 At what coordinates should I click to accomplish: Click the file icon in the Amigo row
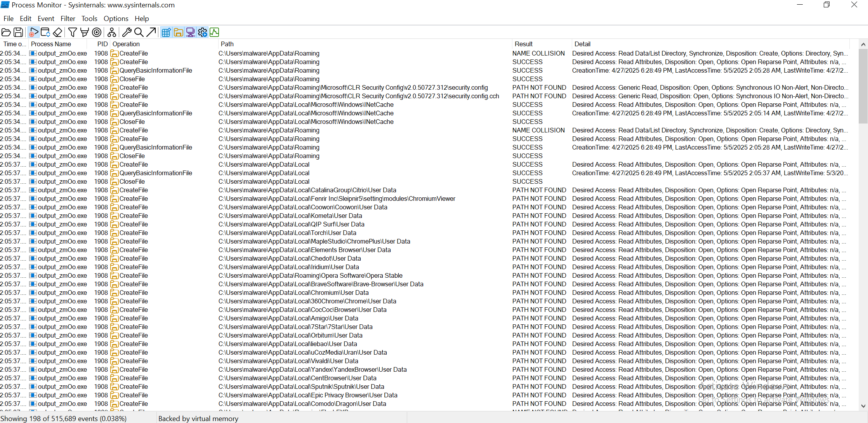(114, 318)
